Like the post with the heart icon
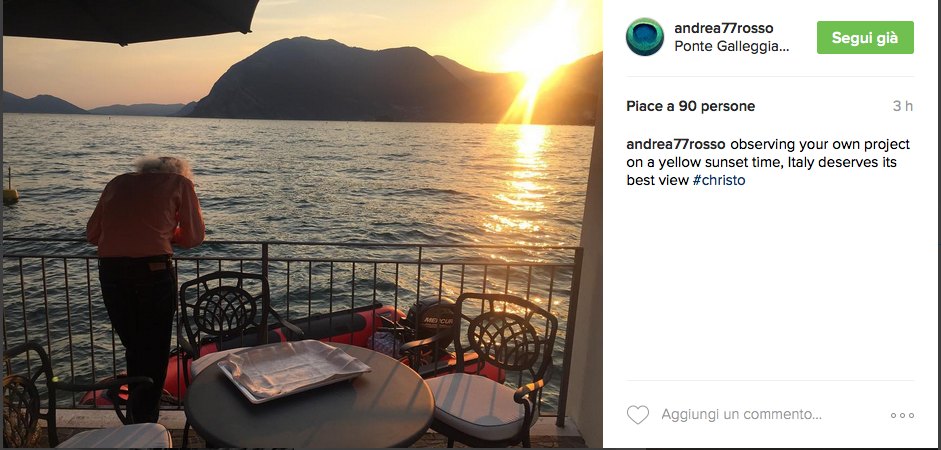941x450 pixels. point(638,415)
